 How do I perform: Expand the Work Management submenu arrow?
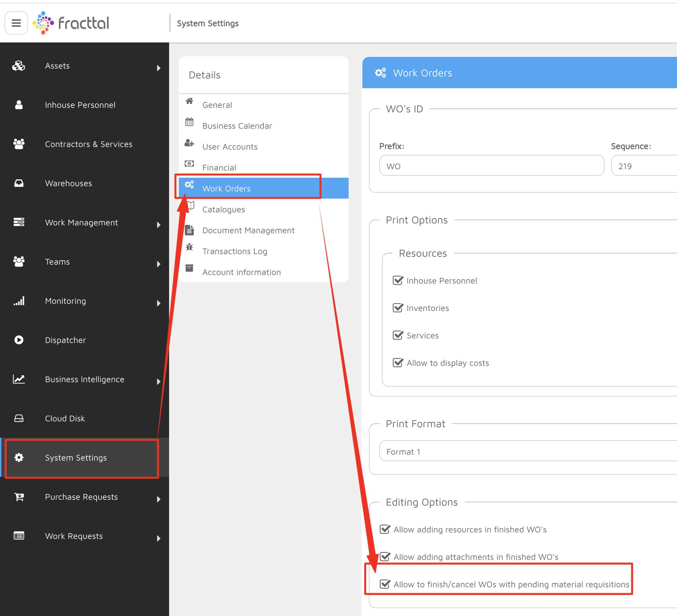point(159,225)
